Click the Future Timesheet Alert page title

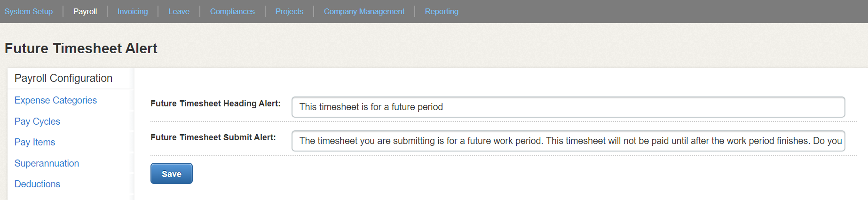81,48
